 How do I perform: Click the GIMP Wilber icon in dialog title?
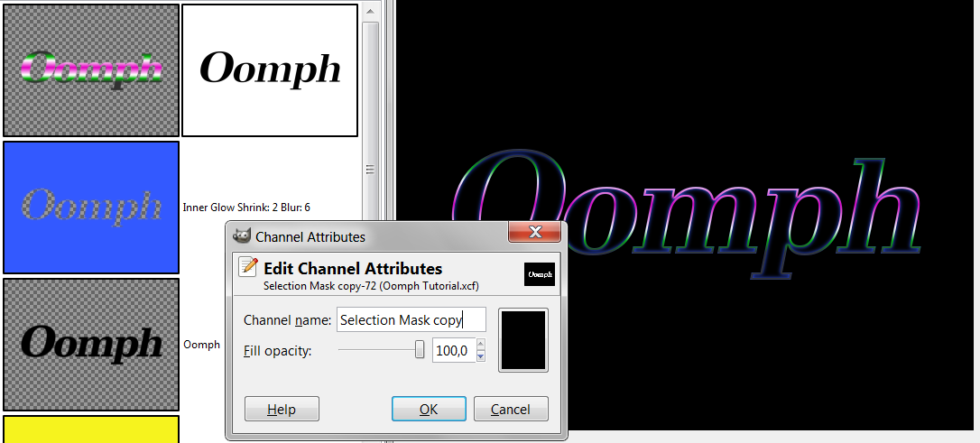pos(241,236)
